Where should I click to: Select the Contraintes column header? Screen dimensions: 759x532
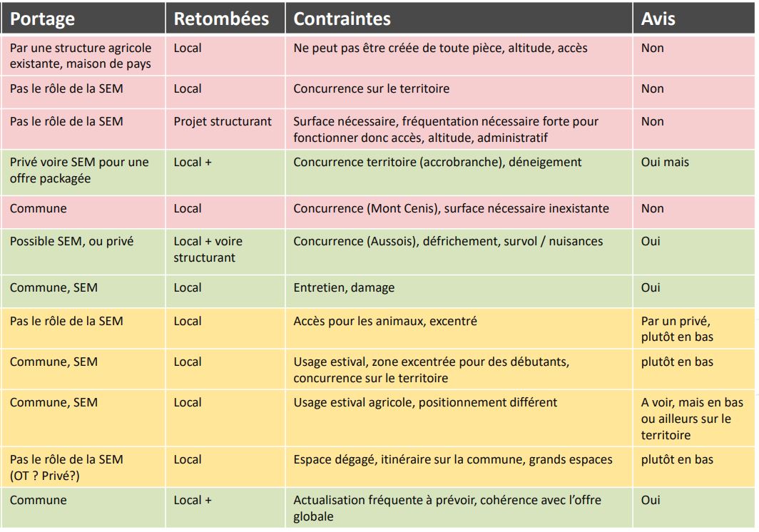pyautogui.click(x=459, y=19)
